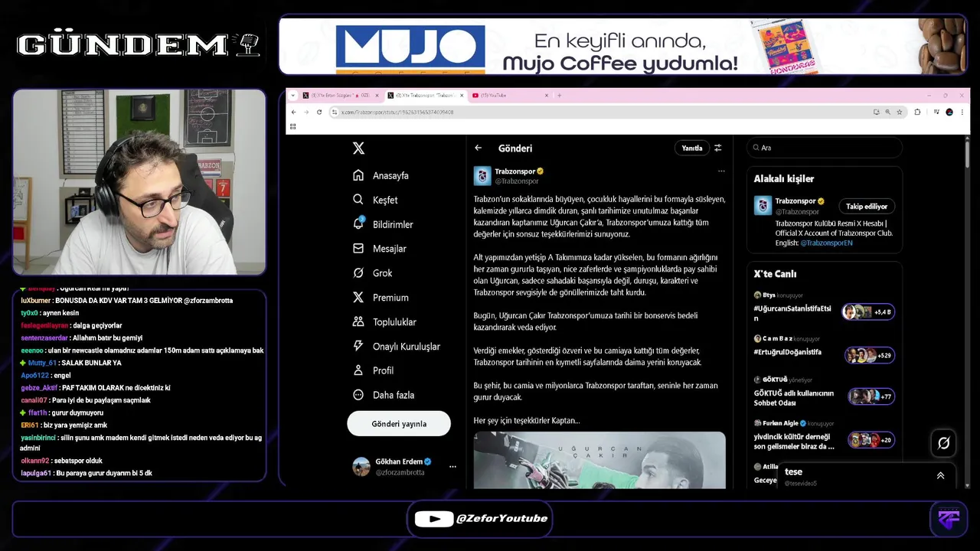Click the Mujo Coffee banner ad
The width and height of the screenshot is (980, 551).
click(x=622, y=46)
